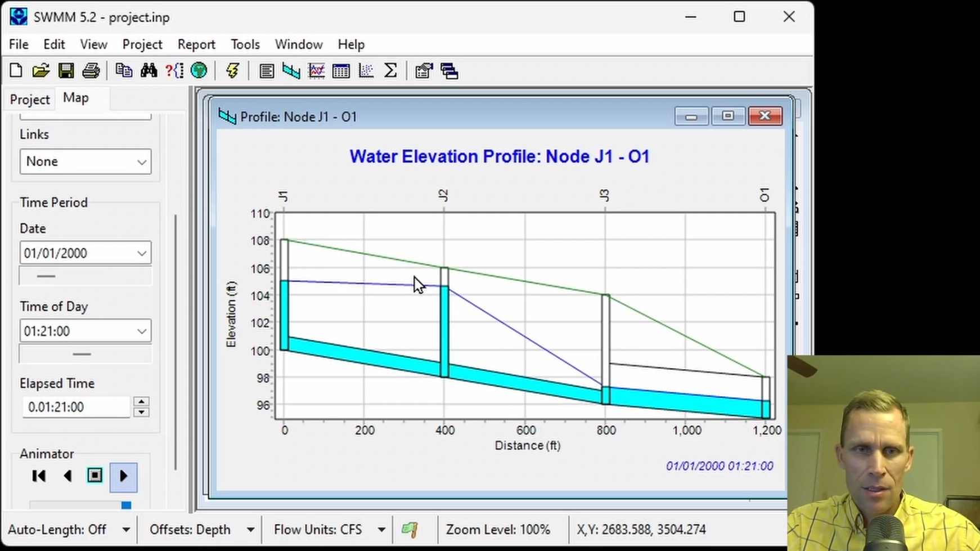Rewind the animator to start
Viewport: 980px width, 551px height.
[x=39, y=476]
